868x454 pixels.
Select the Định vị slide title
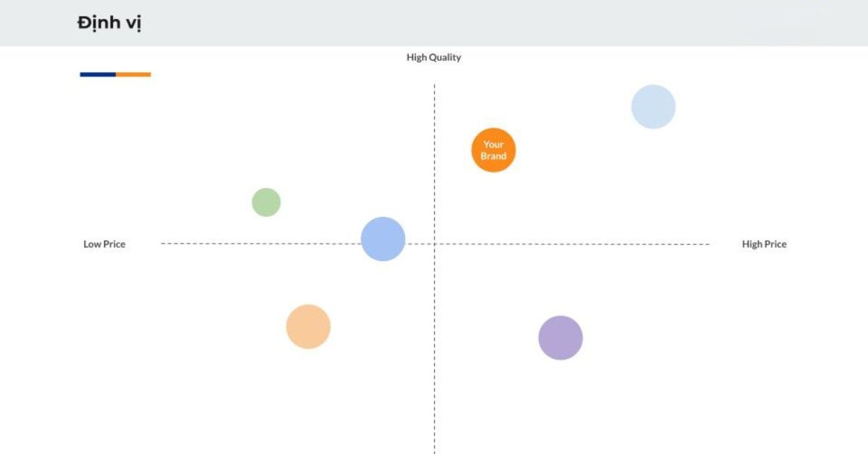pyautogui.click(x=109, y=23)
